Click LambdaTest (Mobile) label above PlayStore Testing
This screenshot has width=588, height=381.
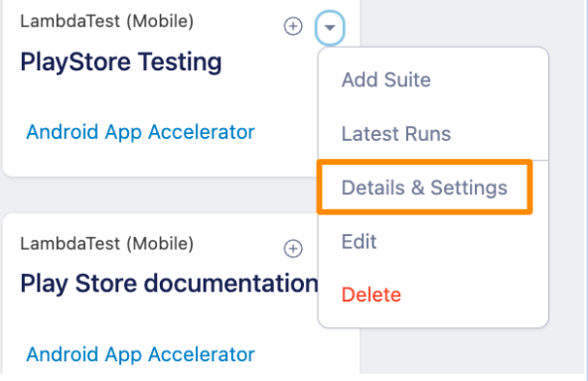pos(107,21)
